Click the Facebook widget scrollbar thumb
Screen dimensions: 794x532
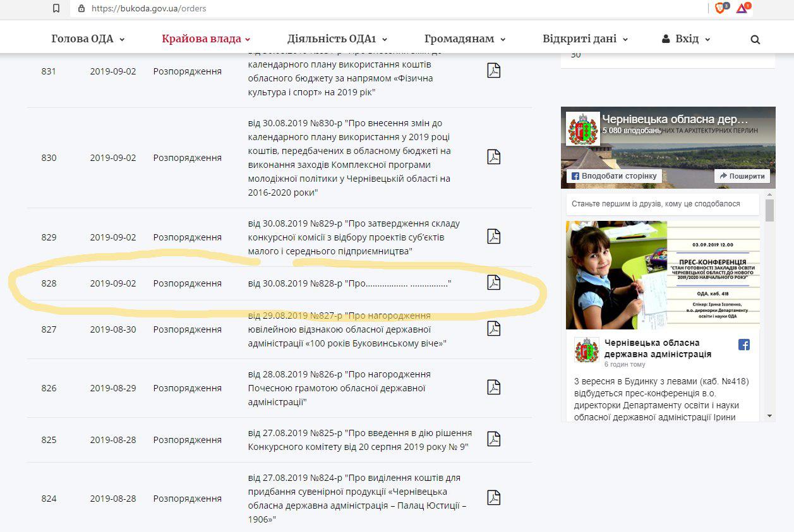pos(769,211)
